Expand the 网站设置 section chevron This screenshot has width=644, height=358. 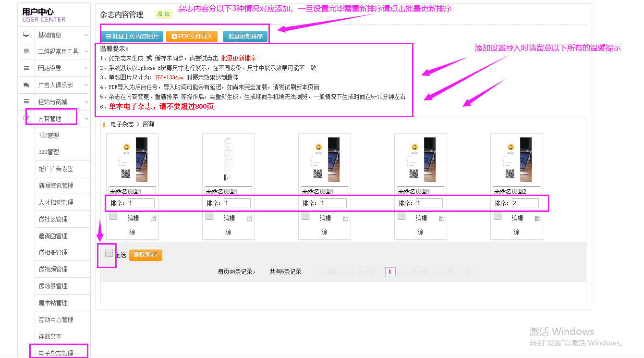86,68
